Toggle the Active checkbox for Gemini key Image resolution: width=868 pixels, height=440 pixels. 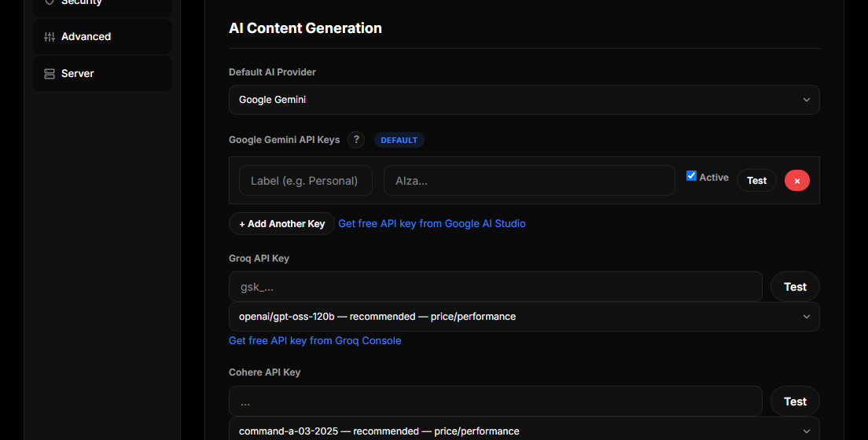coord(691,176)
